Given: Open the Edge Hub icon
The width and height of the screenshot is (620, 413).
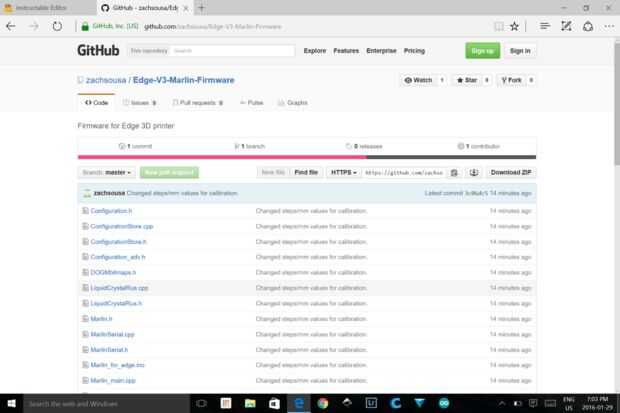Looking at the screenshot, I should tap(544, 27).
